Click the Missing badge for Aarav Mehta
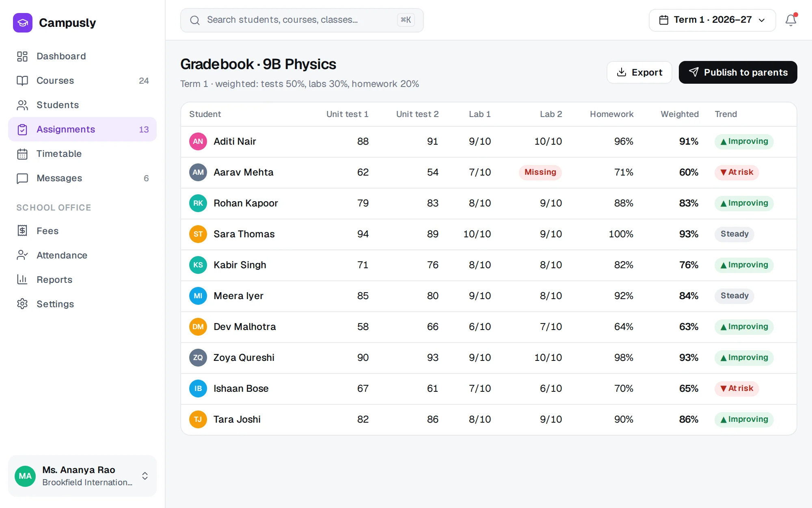 click(x=540, y=172)
